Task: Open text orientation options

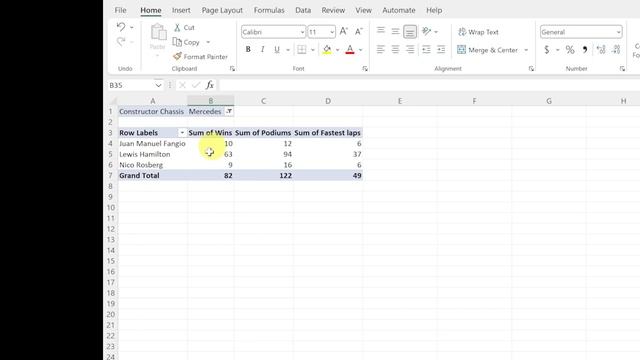Action: click(x=427, y=31)
